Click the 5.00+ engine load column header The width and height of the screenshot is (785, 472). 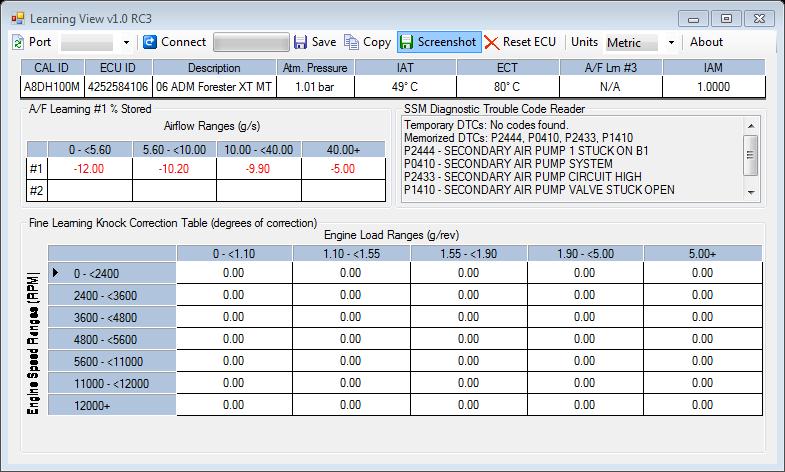tap(703, 254)
